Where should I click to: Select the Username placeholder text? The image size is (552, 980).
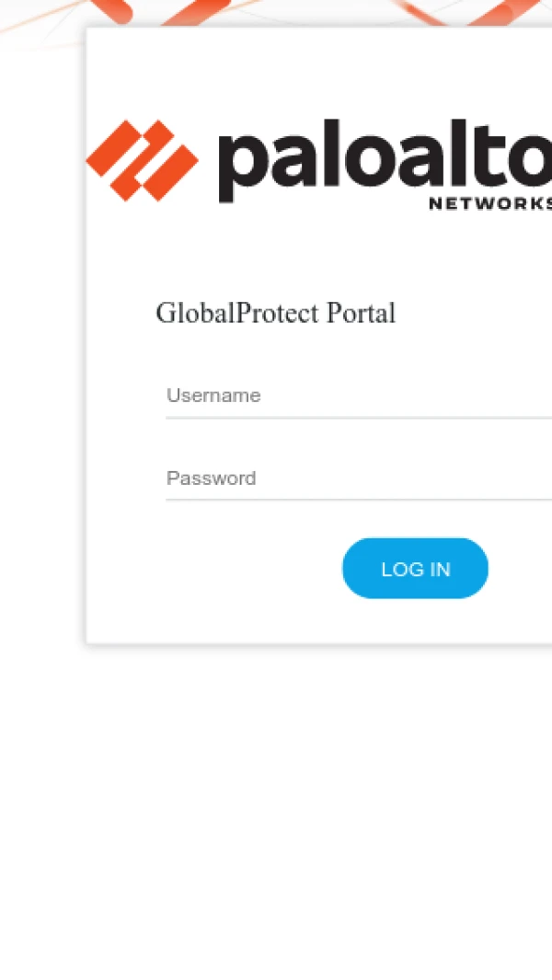[213, 396]
